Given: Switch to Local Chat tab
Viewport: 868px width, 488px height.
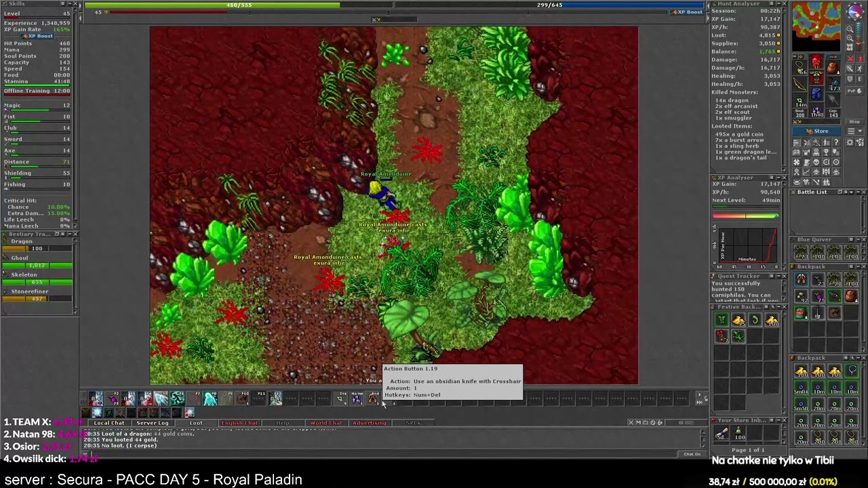Looking at the screenshot, I should [x=109, y=423].
